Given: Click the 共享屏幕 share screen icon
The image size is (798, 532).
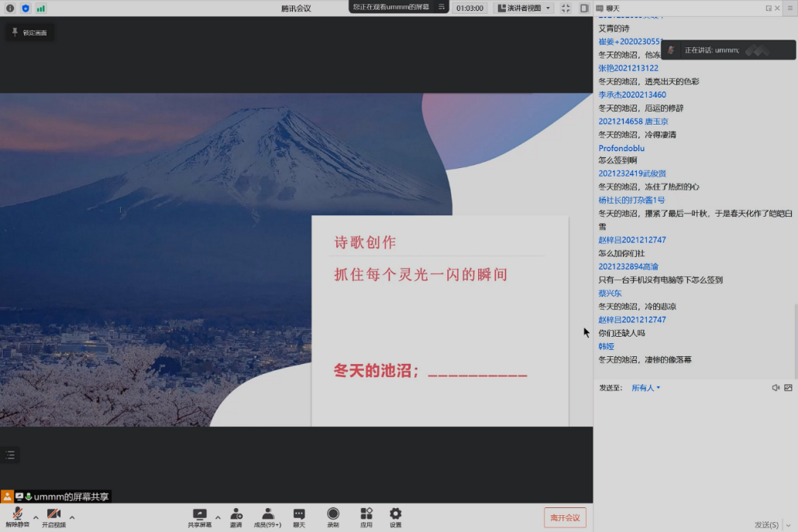Looking at the screenshot, I should (199, 517).
